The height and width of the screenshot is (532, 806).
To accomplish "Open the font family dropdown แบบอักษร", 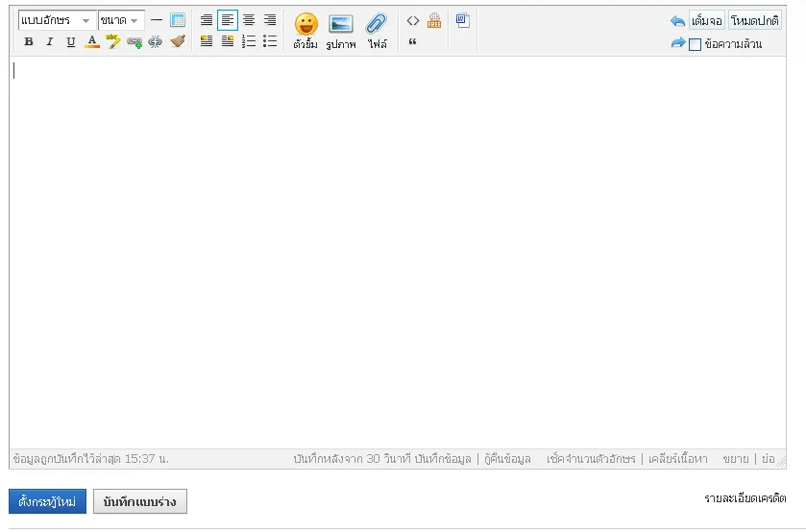I will click(57, 20).
